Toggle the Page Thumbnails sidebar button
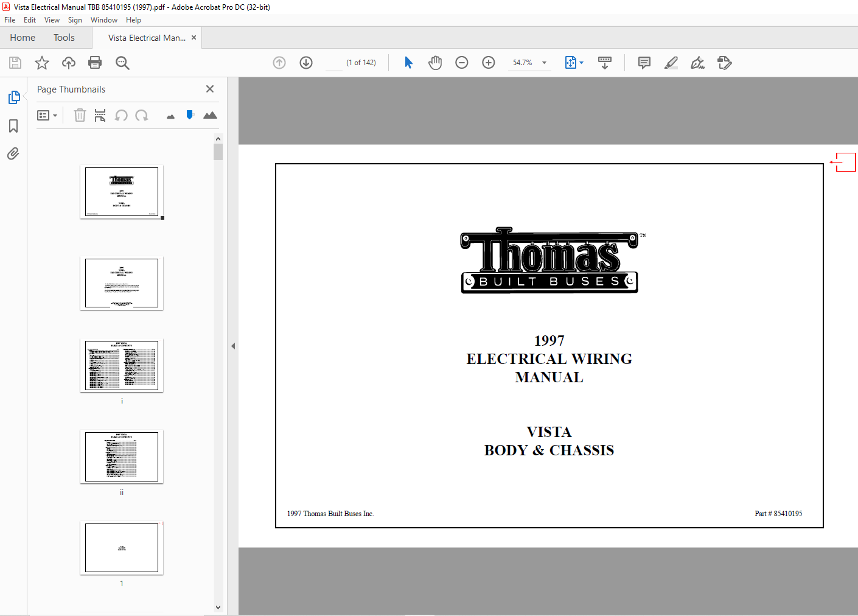This screenshot has width=858, height=616. click(x=13, y=97)
